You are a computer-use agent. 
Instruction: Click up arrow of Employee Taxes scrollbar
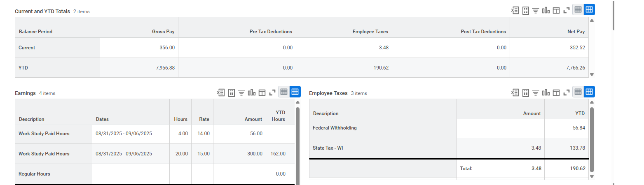[592, 102]
